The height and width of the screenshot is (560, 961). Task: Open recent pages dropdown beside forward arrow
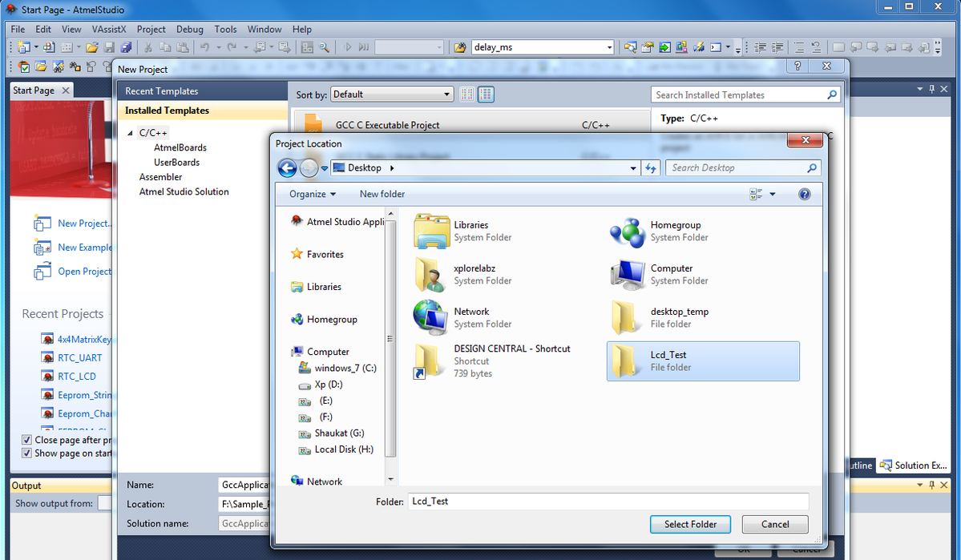pyautogui.click(x=325, y=168)
